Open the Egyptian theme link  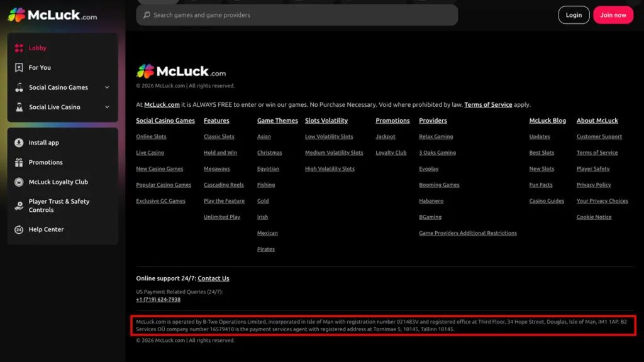(x=268, y=168)
